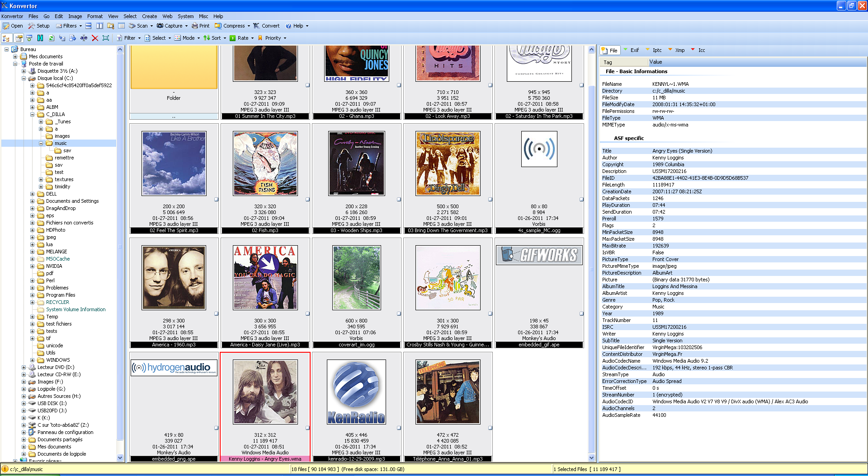Expand the WINDOWS folder node
Image resolution: width=868 pixels, height=476 pixels.
(x=32, y=360)
